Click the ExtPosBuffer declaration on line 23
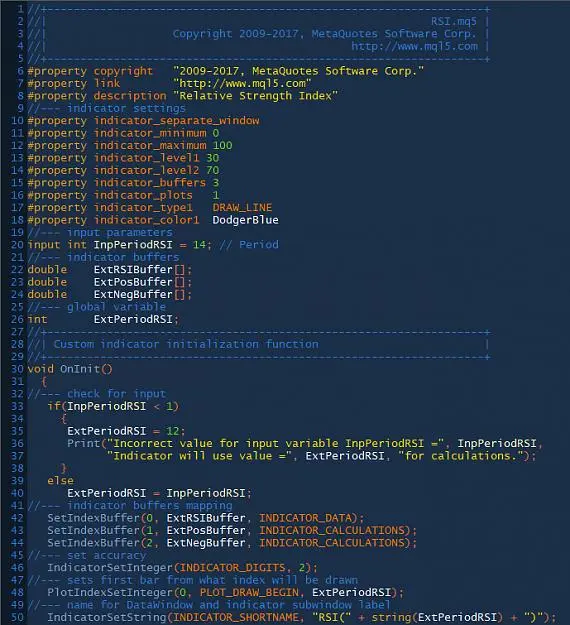Screen dimensions: 570x625 [x=133, y=282]
